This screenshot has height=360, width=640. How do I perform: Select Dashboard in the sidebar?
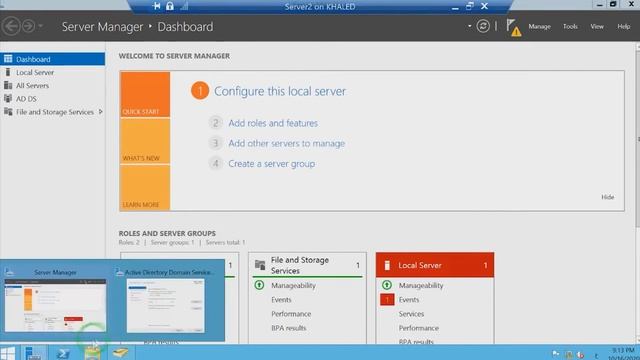coord(53,59)
